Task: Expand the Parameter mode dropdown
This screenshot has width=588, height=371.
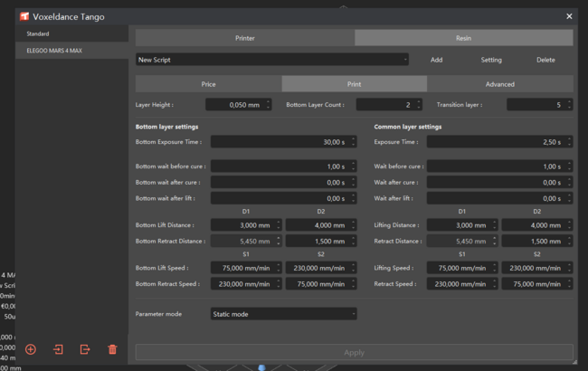Action: click(x=283, y=314)
